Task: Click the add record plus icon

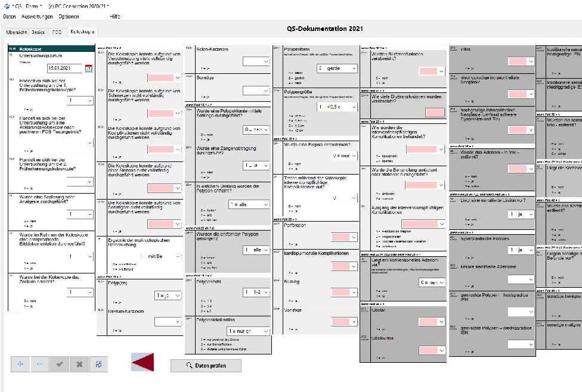Action: 20,364
